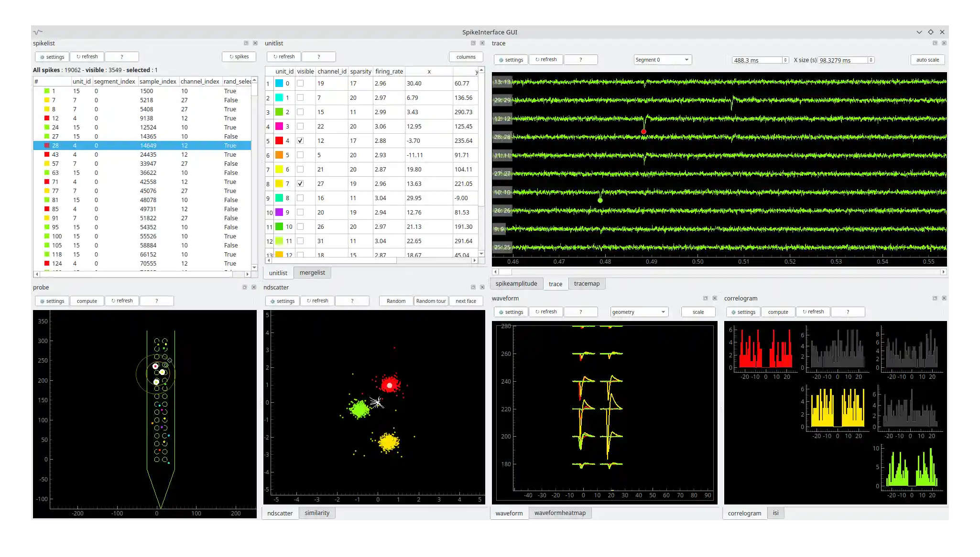Refresh the correlogram panel
The width and height of the screenshot is (980, 557).
(x=813, y=311)
